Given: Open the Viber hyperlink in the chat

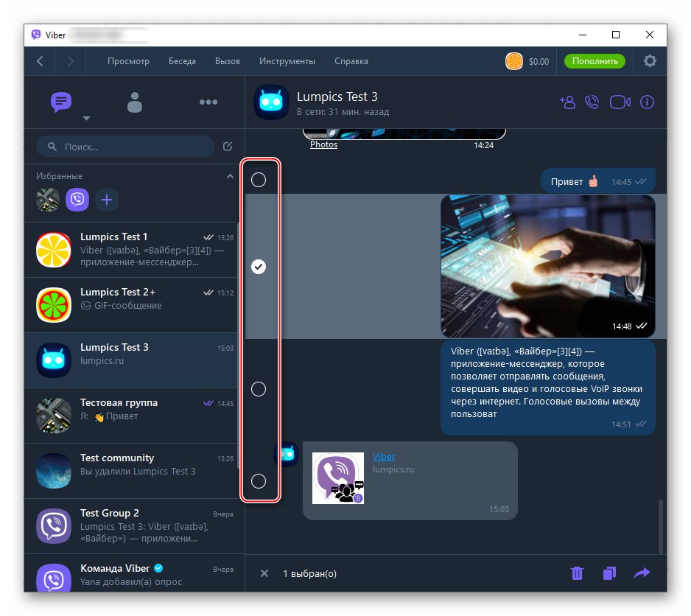Looking at the screenshot, I should click(x=384, y=456).
